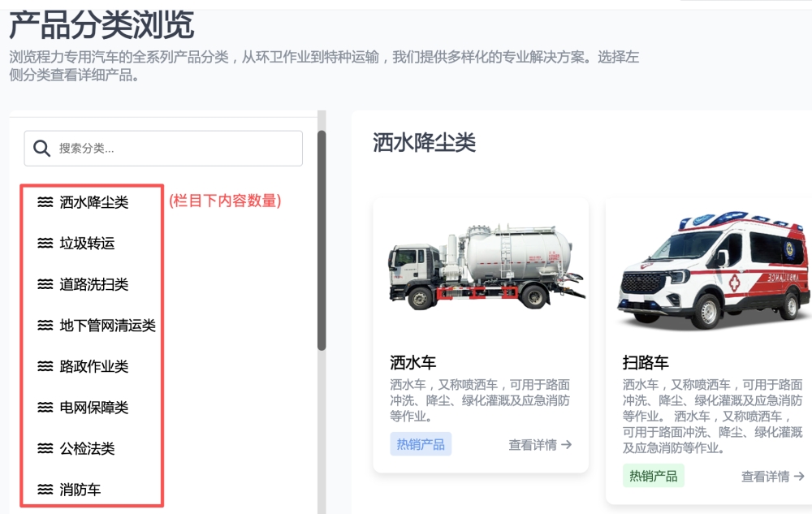
Task: Click the wave icon beside 洒水降尘类
Action: 45,202
